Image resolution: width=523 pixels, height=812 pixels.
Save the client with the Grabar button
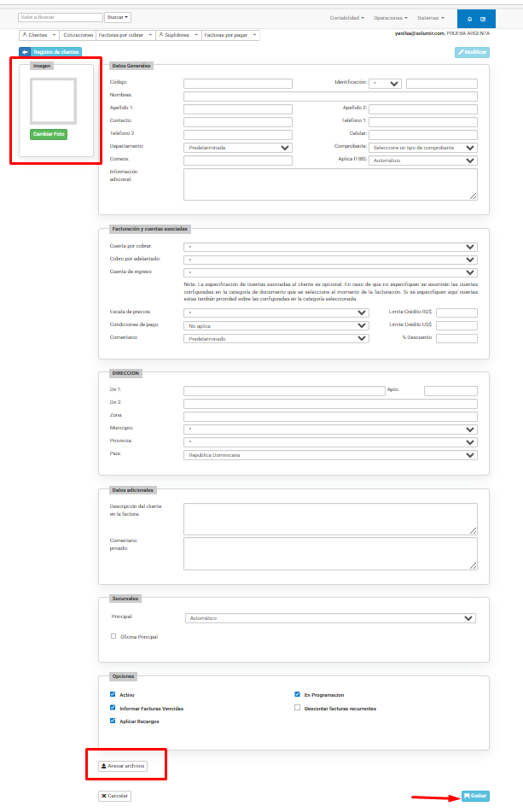475,795
